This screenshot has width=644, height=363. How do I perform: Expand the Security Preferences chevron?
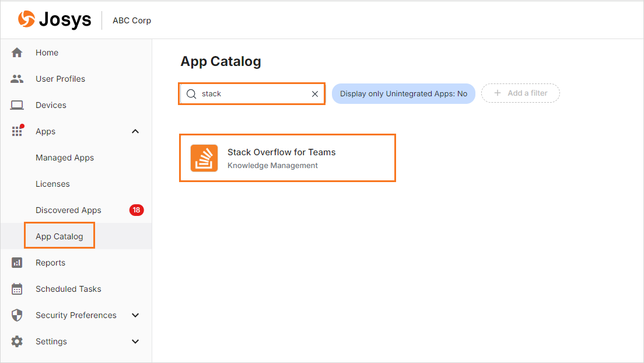(135, 315)
